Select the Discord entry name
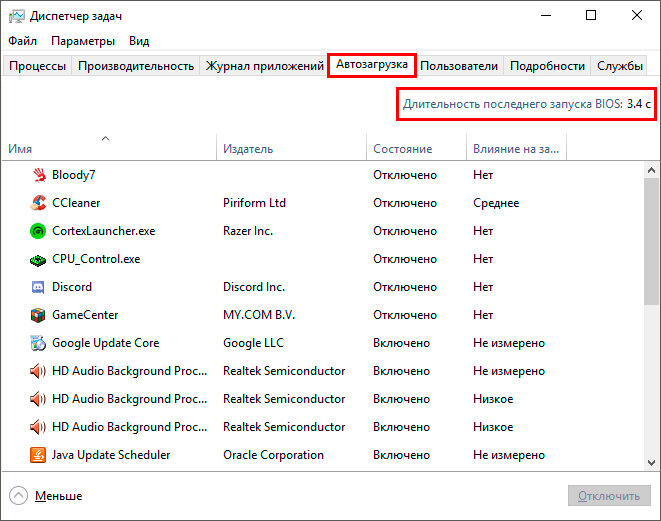The height and width of the screenshot is (521, 661). click(72, 287)
